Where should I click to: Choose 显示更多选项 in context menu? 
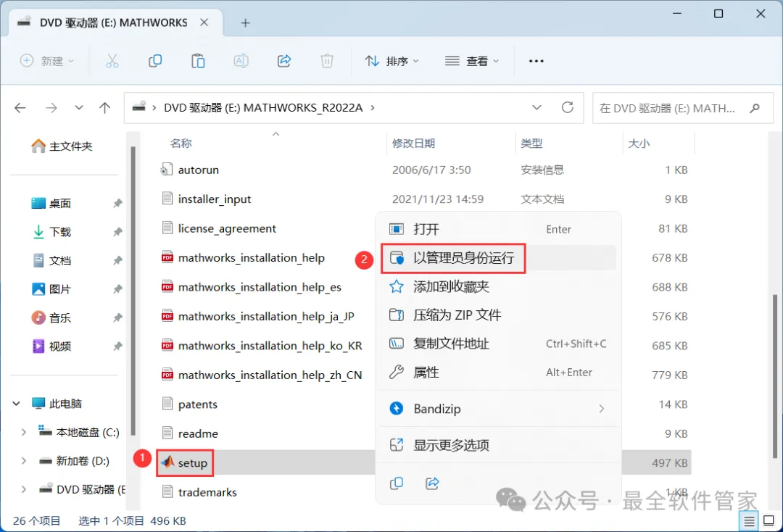click(498, 445)
